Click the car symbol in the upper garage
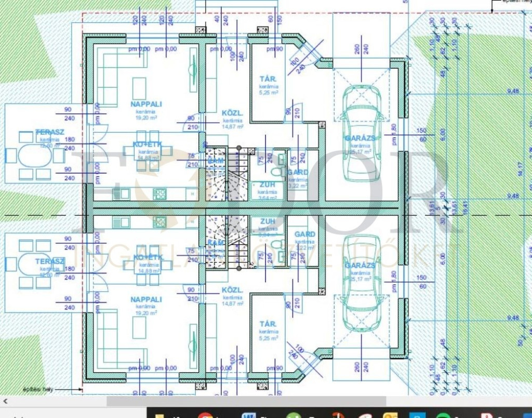This screenshot has width=532, height=418. (x=362, y=133)
